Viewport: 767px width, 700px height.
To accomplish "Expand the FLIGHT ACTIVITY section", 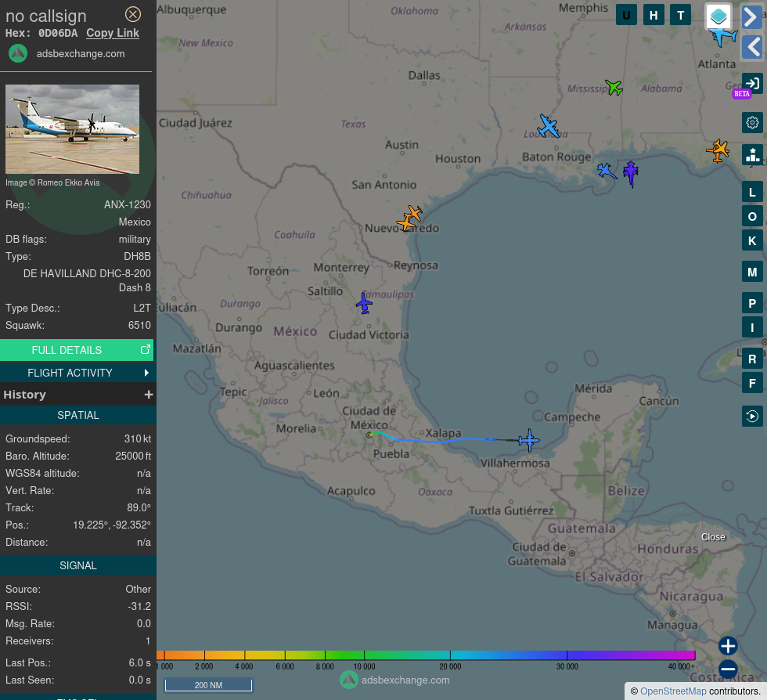I will coord(77,373).
